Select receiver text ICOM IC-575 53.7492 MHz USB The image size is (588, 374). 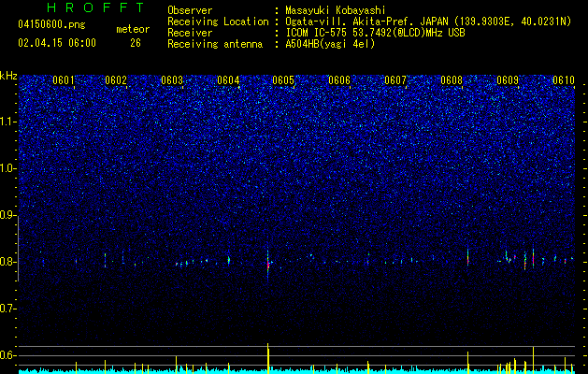click(x=375, y=33)
